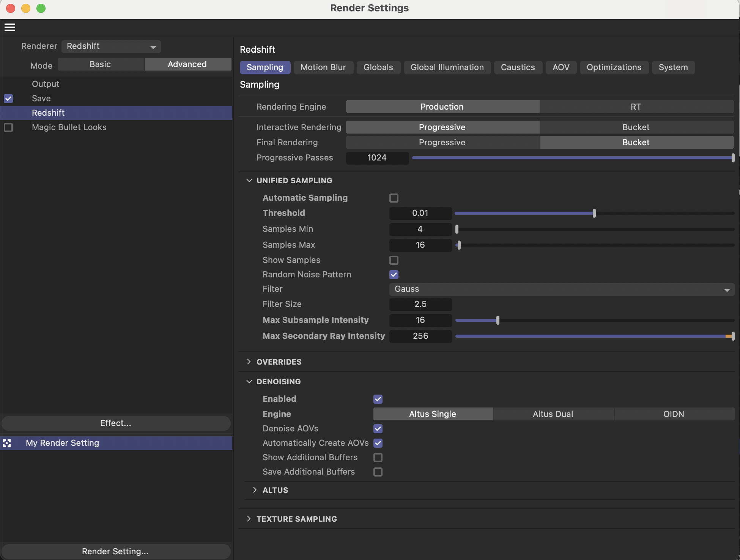Viewport: 740px width, 560px height.
Task: Click the Max Subsample Intensity field
Action: (420, 320)
